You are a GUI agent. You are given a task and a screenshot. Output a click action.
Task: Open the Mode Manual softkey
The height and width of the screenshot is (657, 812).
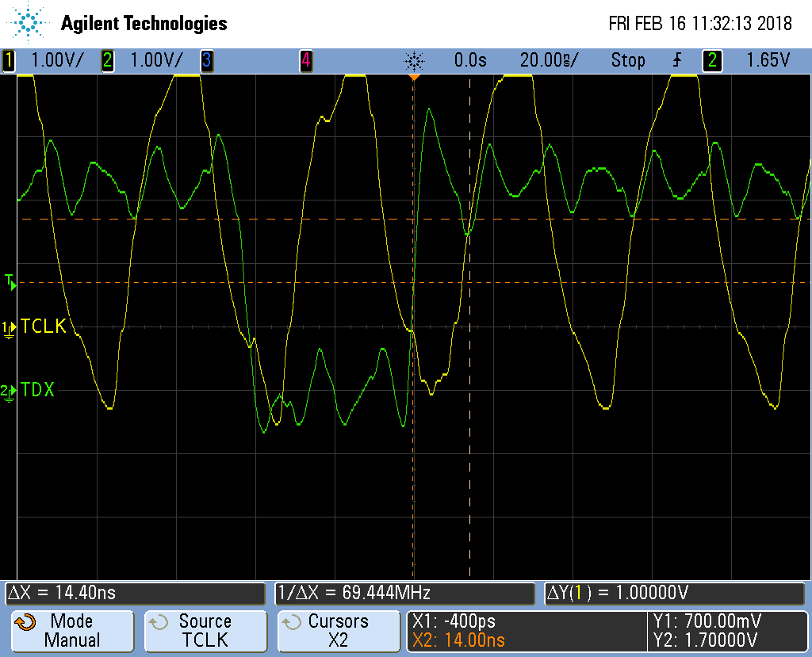[71, 631]
